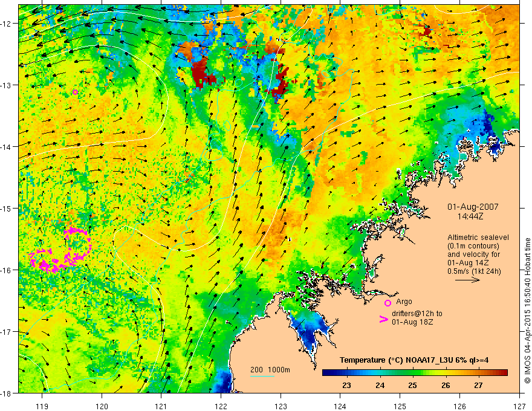Click the text 0.5m/s (1kt 24h)
Screen dimensions: 532x411
coord(474,271)
